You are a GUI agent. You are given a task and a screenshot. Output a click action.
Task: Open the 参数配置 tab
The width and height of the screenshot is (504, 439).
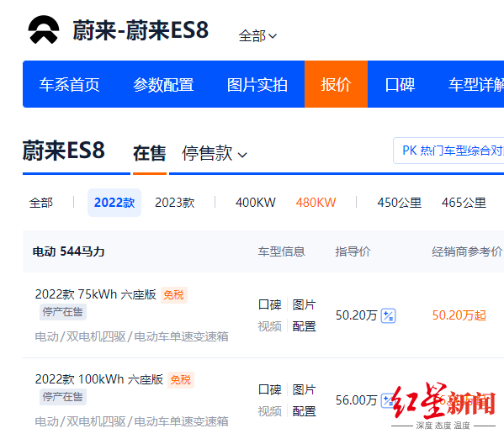coord(163,85)
